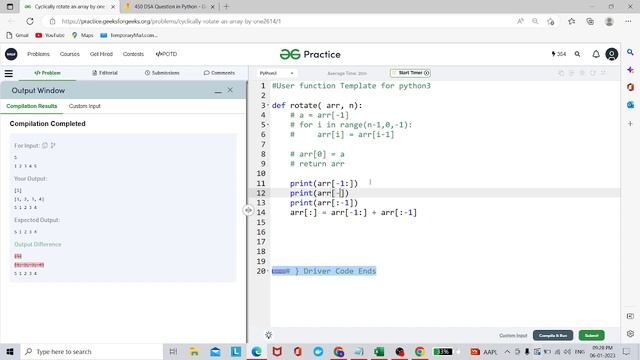
Task: Refresh the browser page
Action: pos(30,21)
